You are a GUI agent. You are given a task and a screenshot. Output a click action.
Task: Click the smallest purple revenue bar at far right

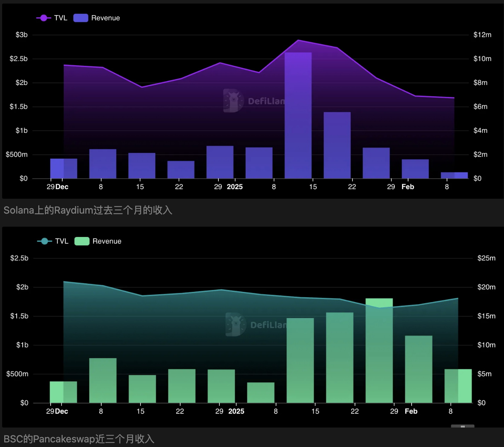pyautogui.click(x=454, y=175)
